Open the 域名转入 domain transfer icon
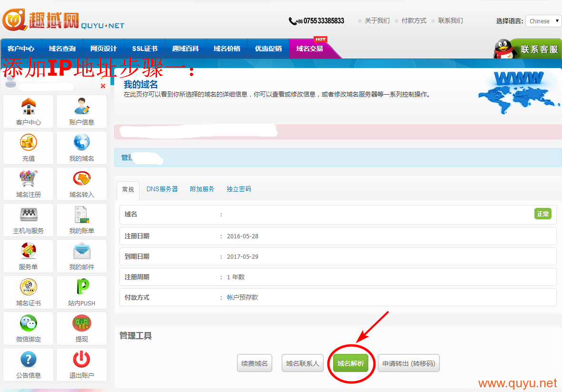The height and width of the screenshot is (392, 562). [82, 179]
